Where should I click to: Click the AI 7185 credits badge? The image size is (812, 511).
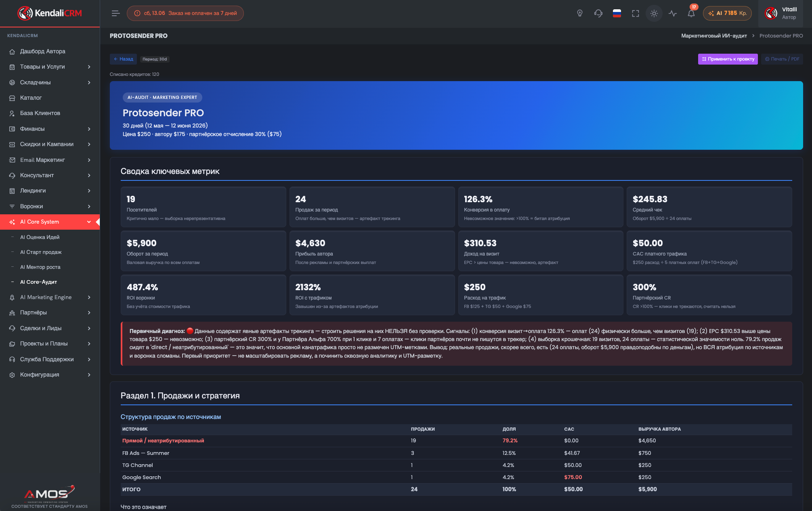click(727, 13)
